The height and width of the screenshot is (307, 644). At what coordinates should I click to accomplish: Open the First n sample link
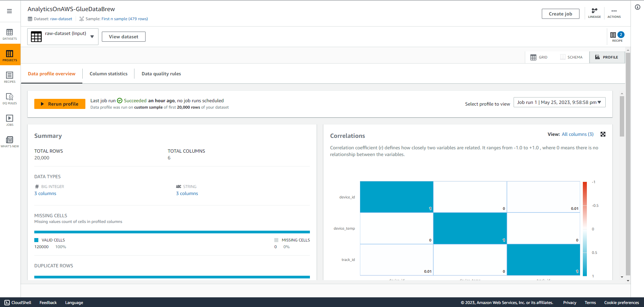[125, 19]
